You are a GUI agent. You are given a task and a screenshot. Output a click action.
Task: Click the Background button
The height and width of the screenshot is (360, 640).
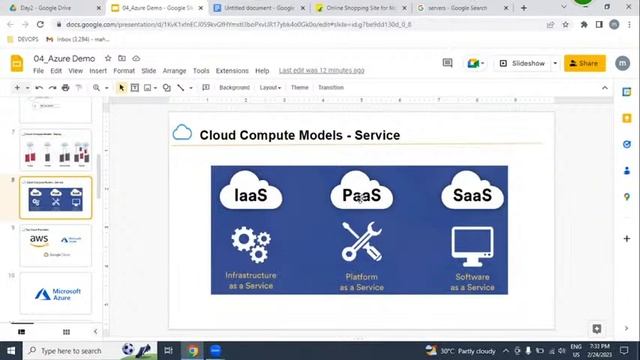pyautogui.click(x=234, y=87)
